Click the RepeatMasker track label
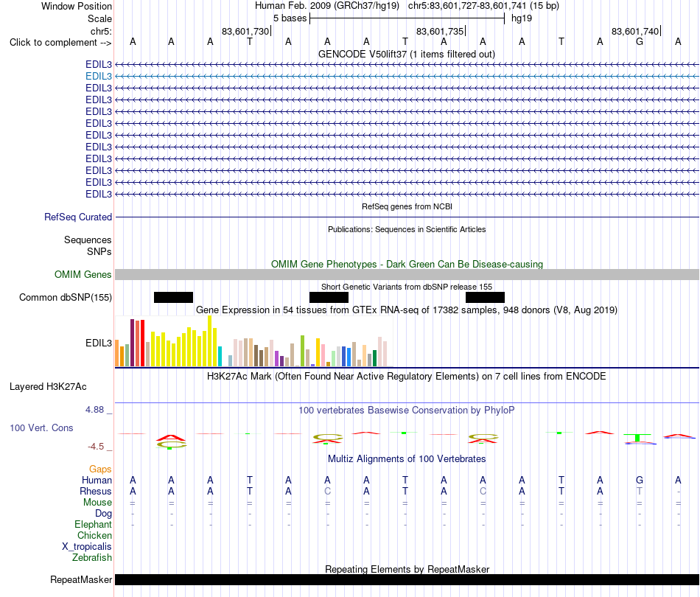This screenshot has width=700, height=597. coord(81,579)
